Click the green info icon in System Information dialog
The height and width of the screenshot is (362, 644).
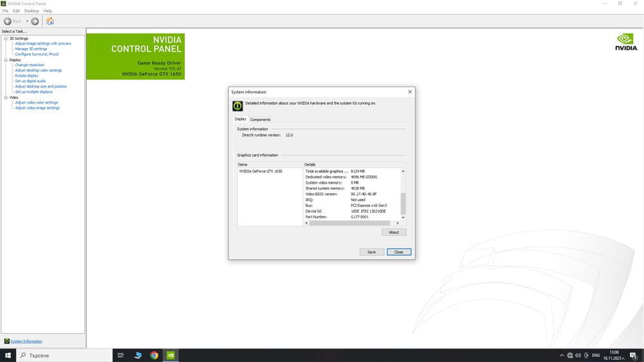point(238,106)
